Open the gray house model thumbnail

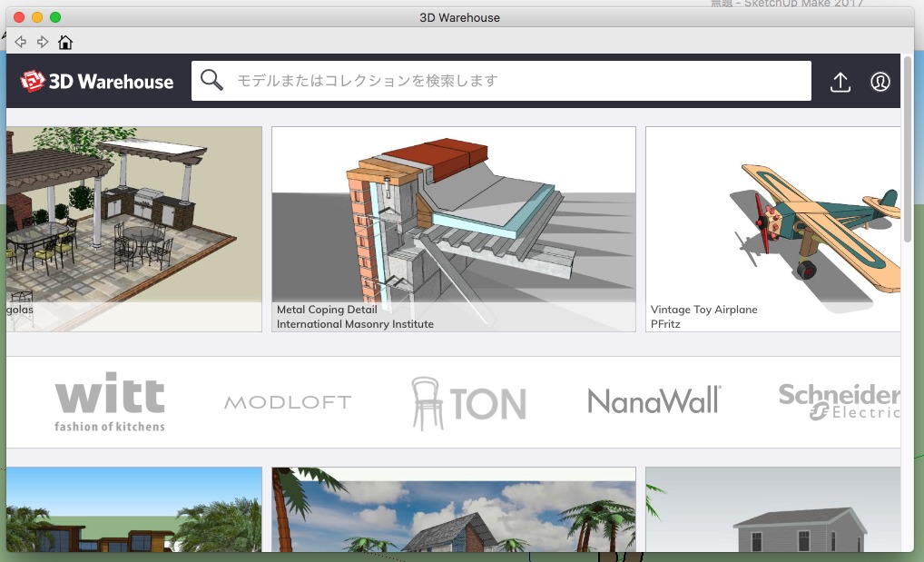(773, 509)
